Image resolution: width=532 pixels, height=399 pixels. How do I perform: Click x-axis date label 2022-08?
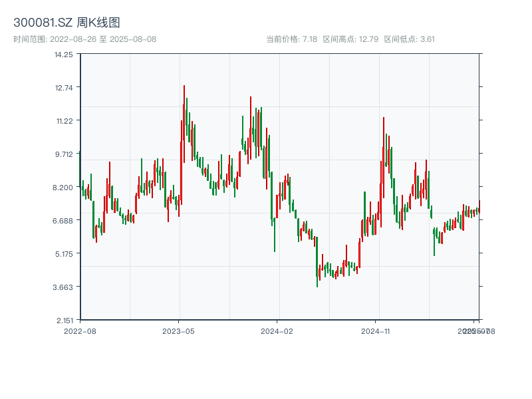80,331
